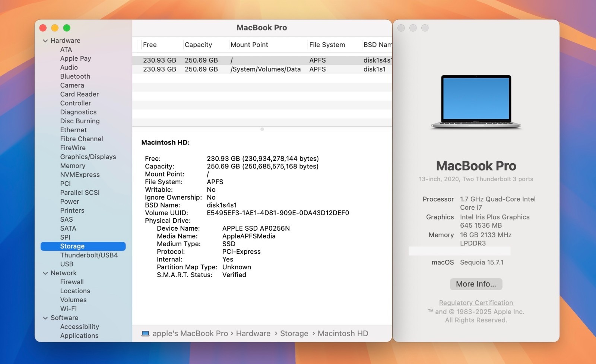
Task: Show Bluetooth hardware information
Action: pyautogui.click(x=75, y=76)
